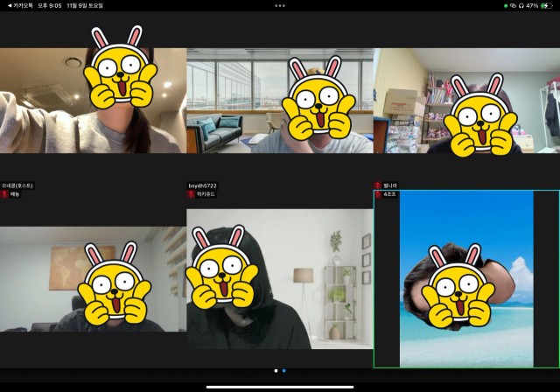The image size is (560, 392).
Task: Tap muted mic icon below bsydh5722 label
Action: pos(191,194)
